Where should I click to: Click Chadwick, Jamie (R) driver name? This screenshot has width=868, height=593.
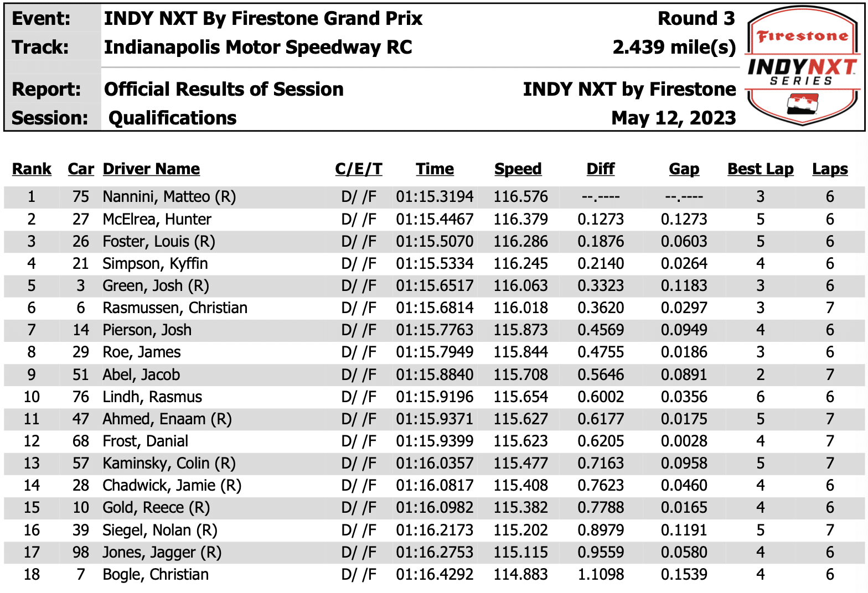click(x=172, y=485)
